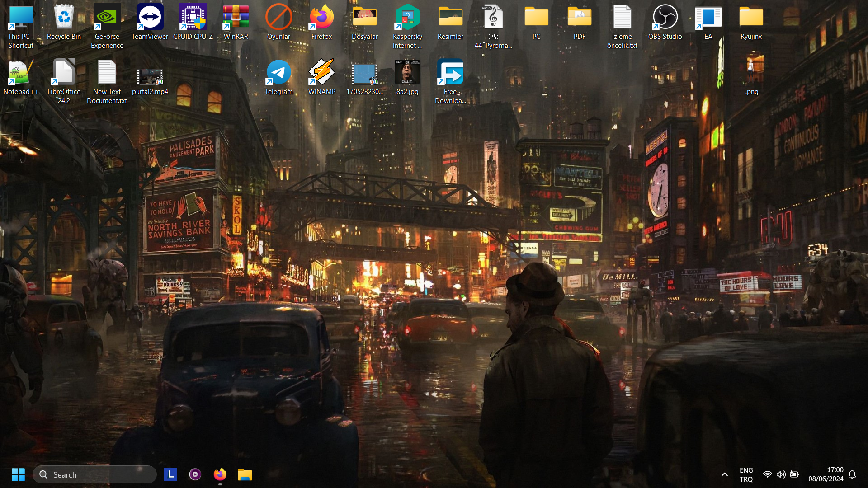This screenshot has height=488, width=868.
Task: Open the PDF folder
Action: (x=579, y=23)
